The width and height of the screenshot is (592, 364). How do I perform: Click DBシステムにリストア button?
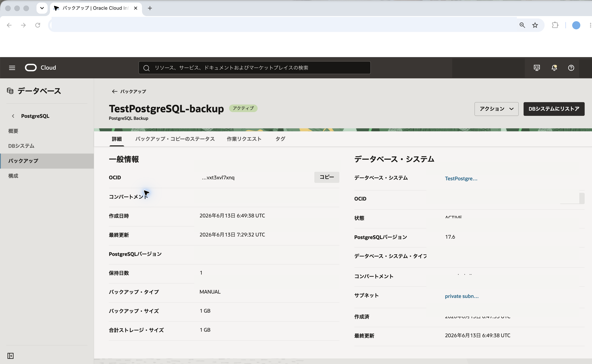pyautogui.click(x=554, y=109)
